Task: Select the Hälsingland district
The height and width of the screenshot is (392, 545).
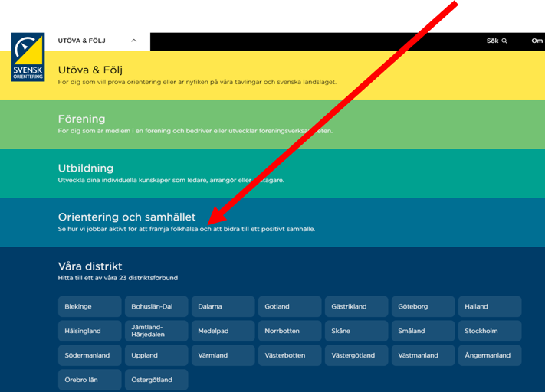Action: click(90, 331)
